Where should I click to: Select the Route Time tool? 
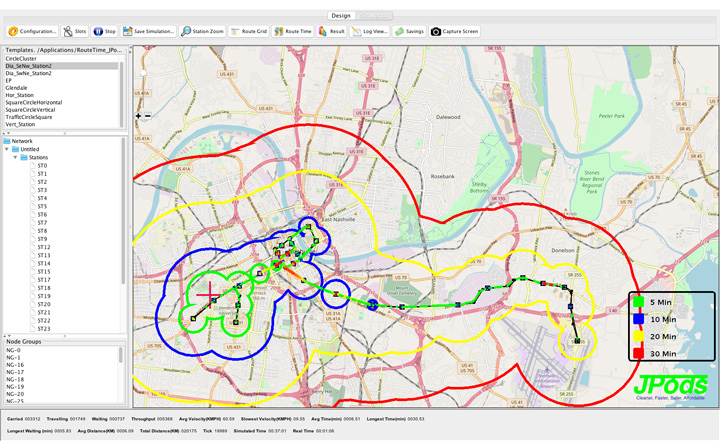(x=293, y=31)
